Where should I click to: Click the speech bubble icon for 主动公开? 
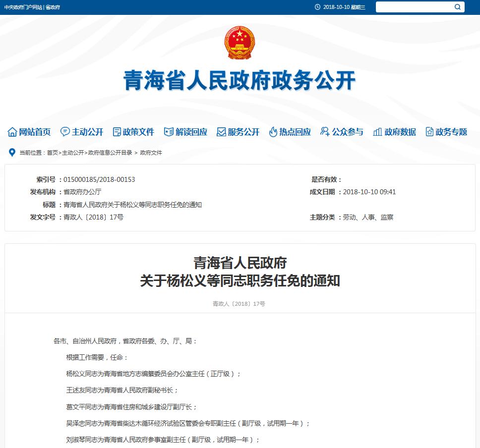click(65, 132)
